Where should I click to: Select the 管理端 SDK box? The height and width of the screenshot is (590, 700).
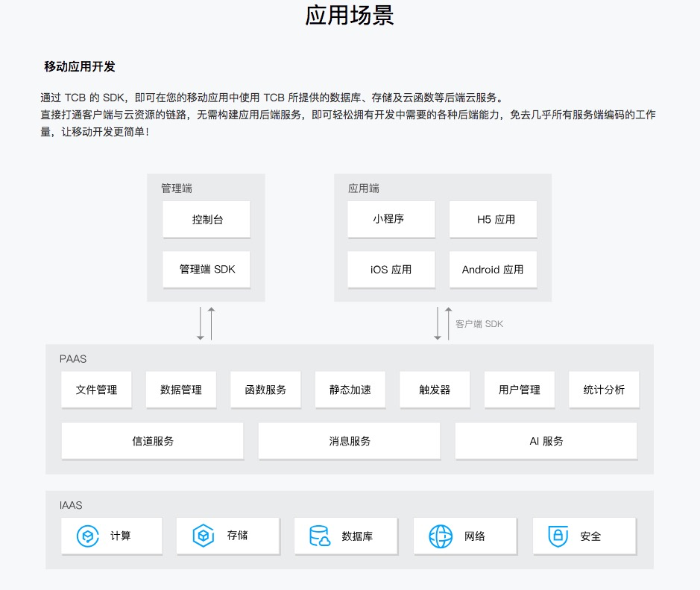coord(206,270)
